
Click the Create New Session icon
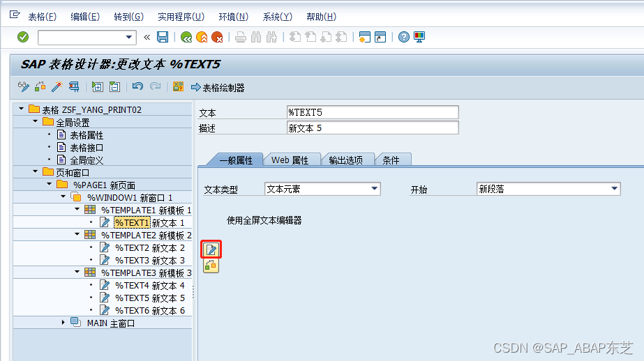(365, 38)
